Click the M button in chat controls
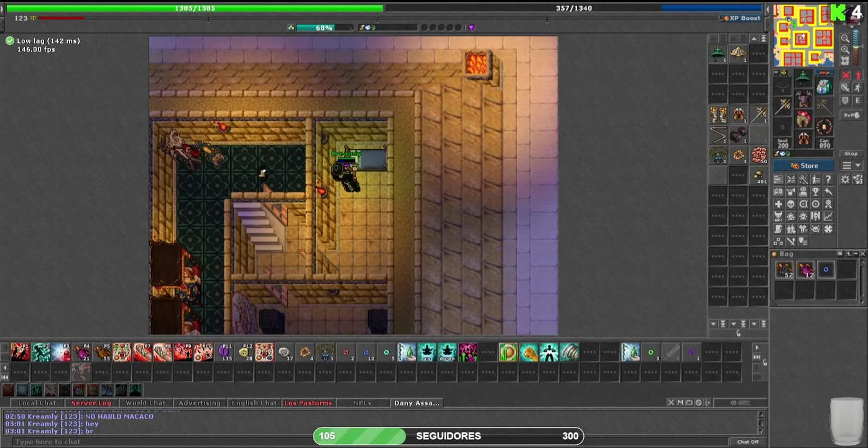This screenshot has width=868, height=448. click(x=680, y=403)
